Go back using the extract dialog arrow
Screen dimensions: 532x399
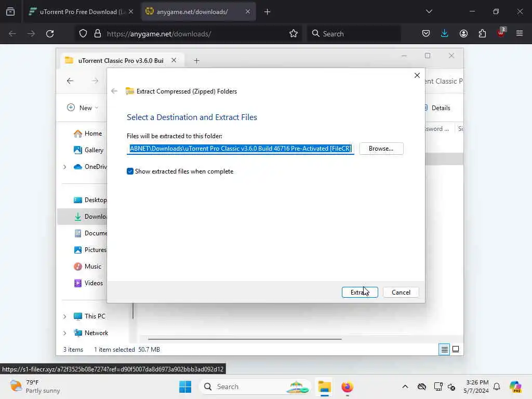point(114,91)
